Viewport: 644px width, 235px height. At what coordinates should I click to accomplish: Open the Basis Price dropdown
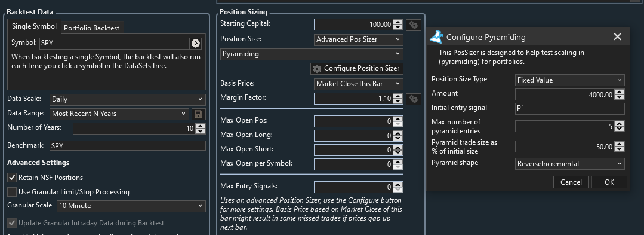[358, 84]
